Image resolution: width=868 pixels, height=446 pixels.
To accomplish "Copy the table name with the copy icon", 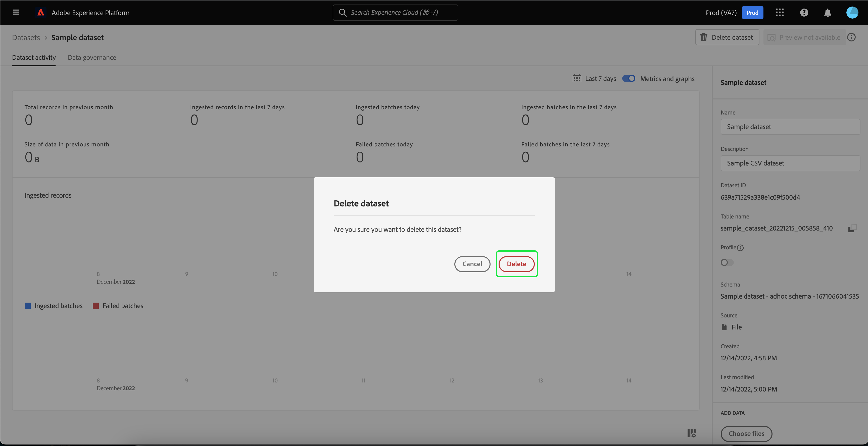I will coord(852,228).
